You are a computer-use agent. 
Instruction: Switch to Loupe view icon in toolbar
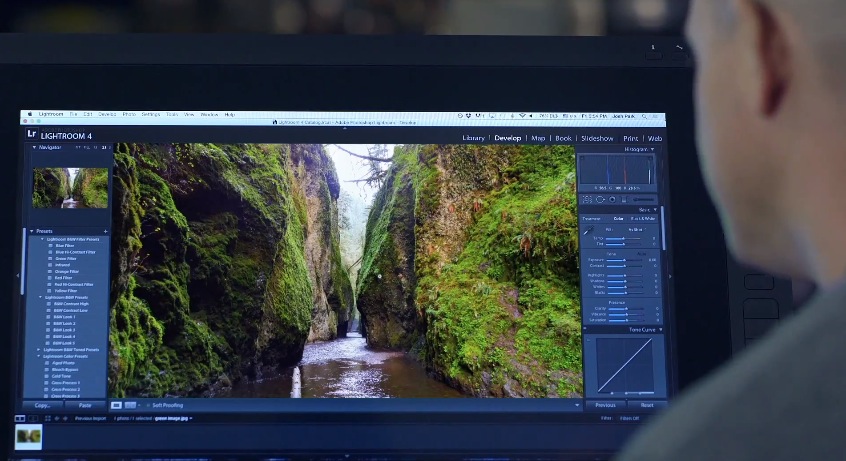(116, 405)
